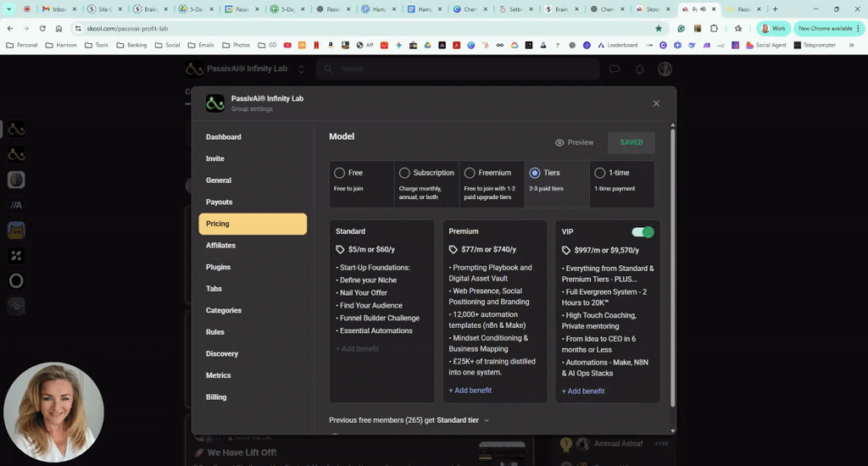The width and height of the screenshot is (868, 466).
Task: Open the Affiliates section
Action: coord(253,245)
